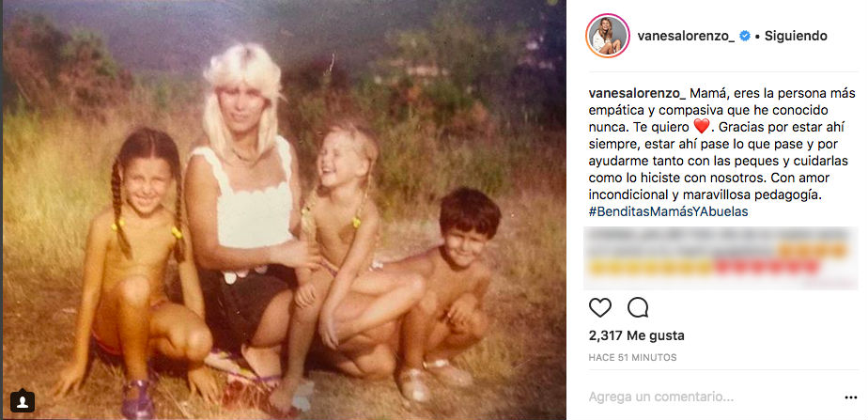The image size is (868, 420).
Task: Open the three-dots more options menu
Action: tap(851, 397)
